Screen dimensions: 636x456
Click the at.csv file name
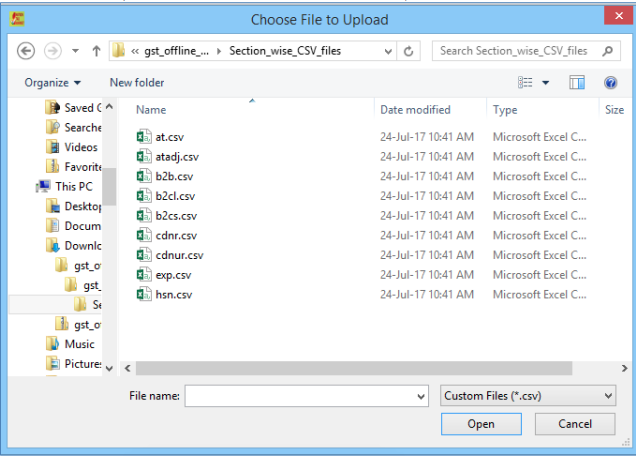(x=170, y=137)
